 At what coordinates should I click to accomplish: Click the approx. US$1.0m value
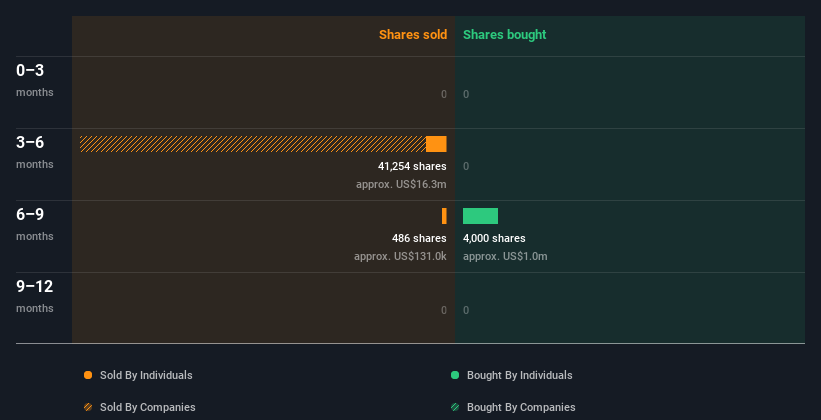click(x=505, y=257)
